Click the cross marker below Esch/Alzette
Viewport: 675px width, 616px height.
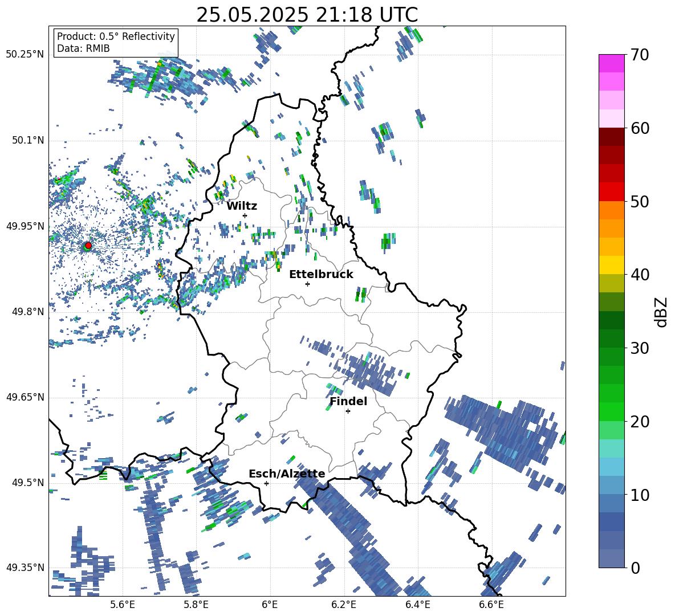coord(266,483)
